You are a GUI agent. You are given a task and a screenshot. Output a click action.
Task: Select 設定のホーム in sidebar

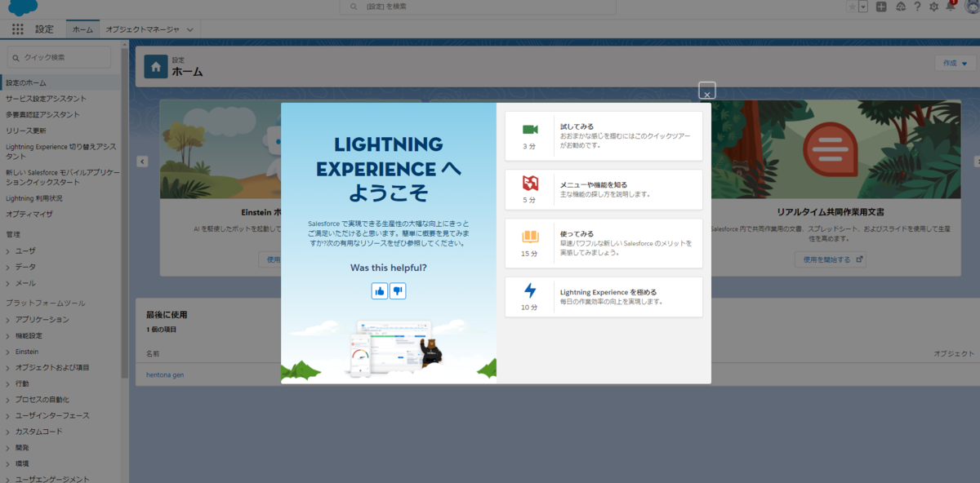pyautogui.click(x=60, y=82)
